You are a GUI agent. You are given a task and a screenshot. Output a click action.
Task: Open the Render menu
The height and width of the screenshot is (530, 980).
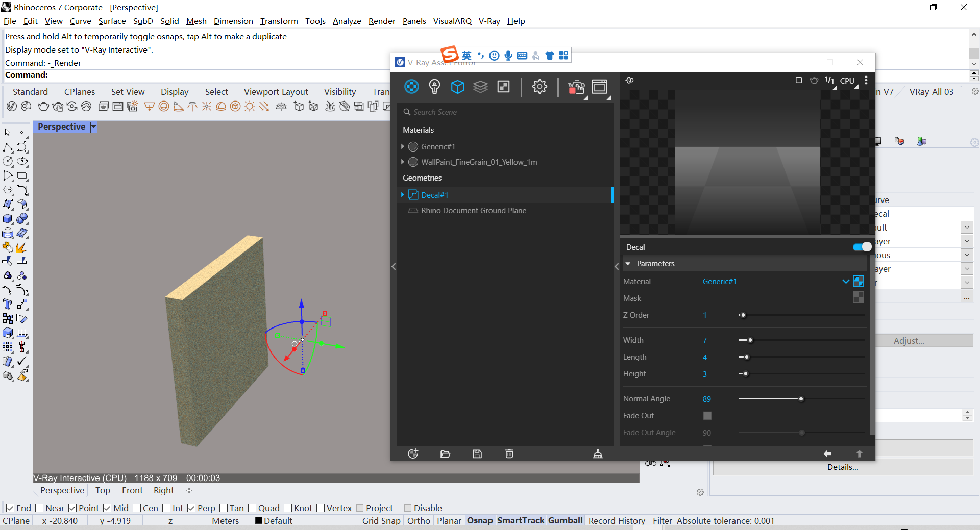382,21
